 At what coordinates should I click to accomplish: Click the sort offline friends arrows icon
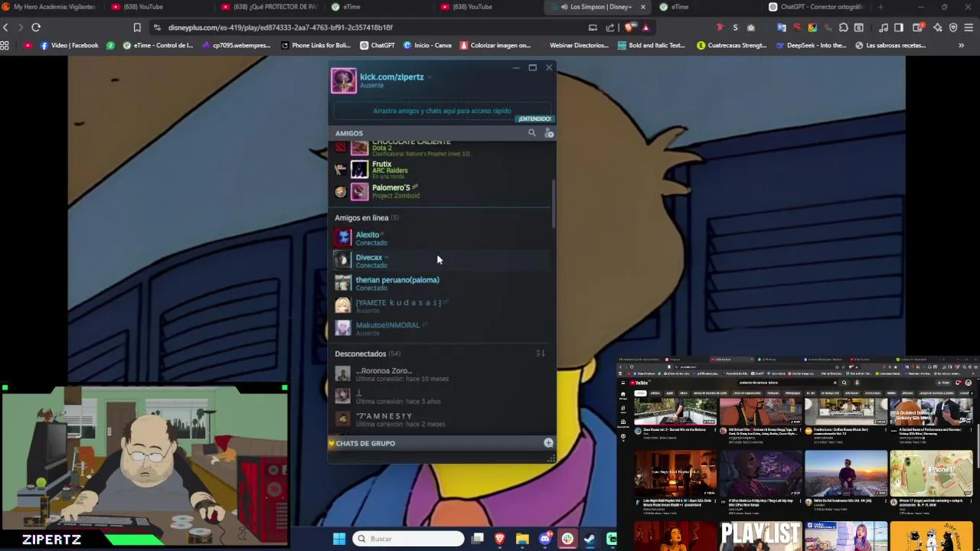click(541, 354)
